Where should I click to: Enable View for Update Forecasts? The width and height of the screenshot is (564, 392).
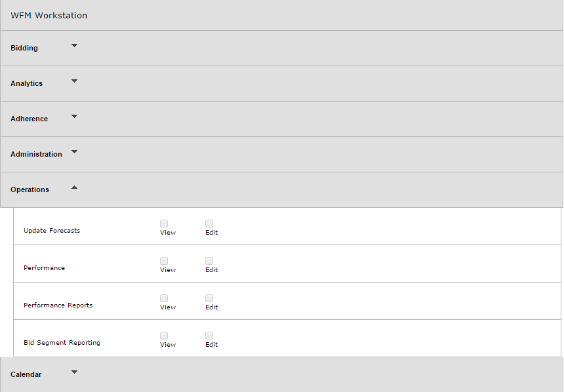pyautogui.click(x=164, y=224)
